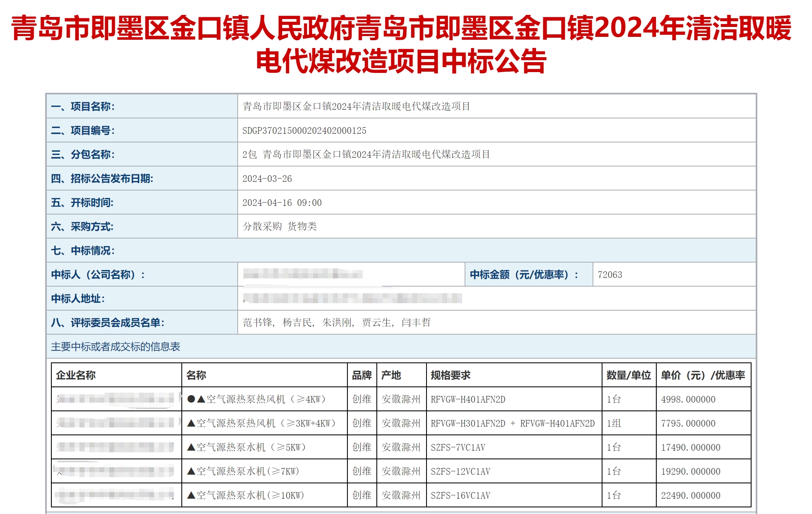Click the '主要中标或者成交的信息表' heading
Screen dimensions: 812x514
point(116,347)
